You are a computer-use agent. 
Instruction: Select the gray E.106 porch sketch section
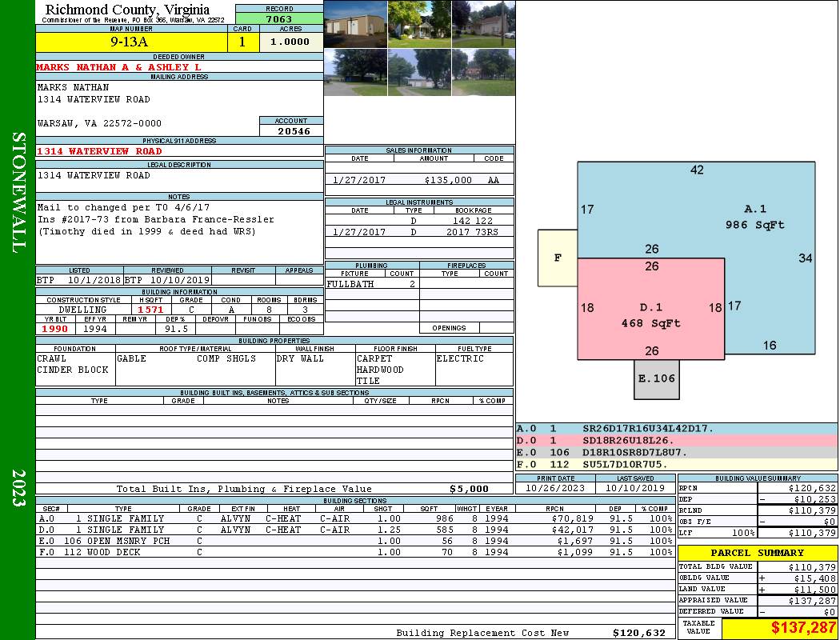(x=656, y=379)
